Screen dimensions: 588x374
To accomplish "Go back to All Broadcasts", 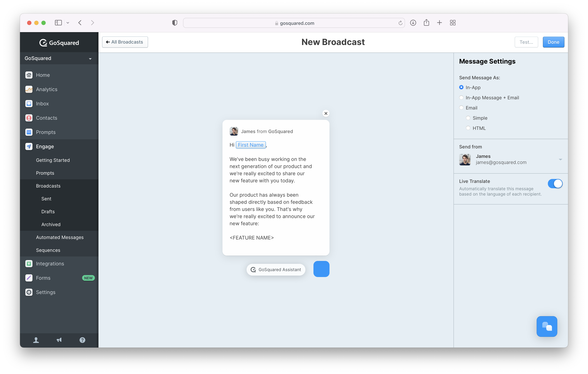I will [x=125, y=42].
